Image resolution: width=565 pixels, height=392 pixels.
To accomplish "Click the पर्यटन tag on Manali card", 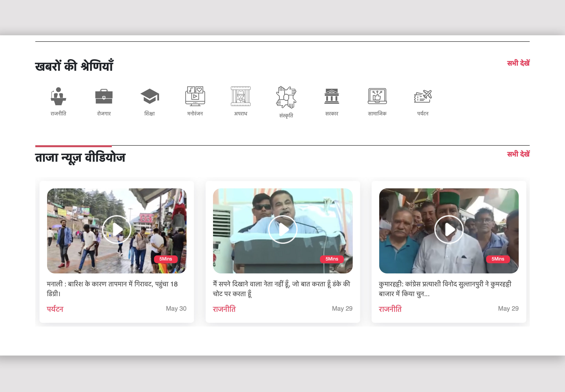I will [x=55, y=309].
